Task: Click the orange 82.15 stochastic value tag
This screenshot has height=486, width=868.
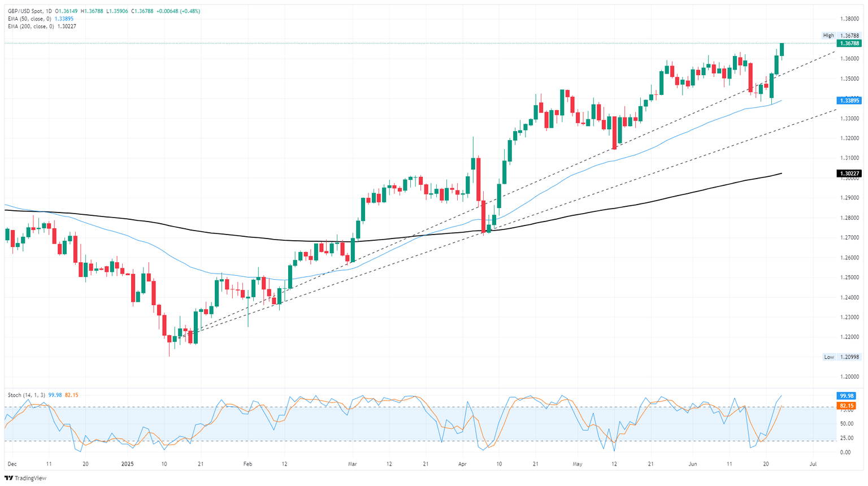Action: (x=847, y=406)
